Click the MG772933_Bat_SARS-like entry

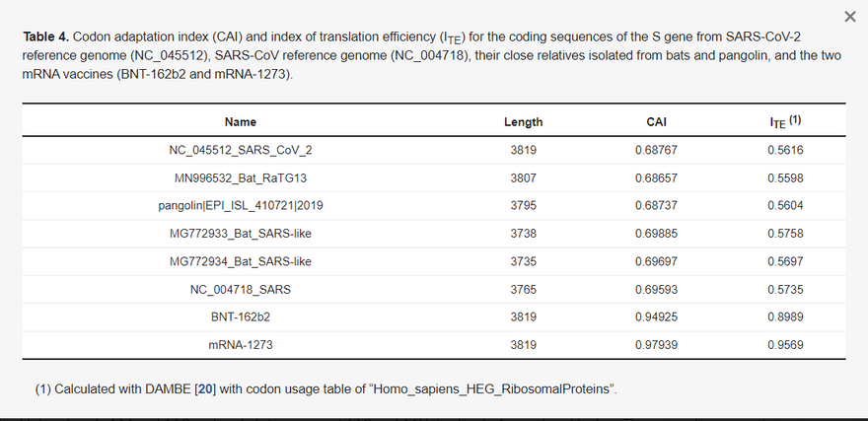pos(241,234)
